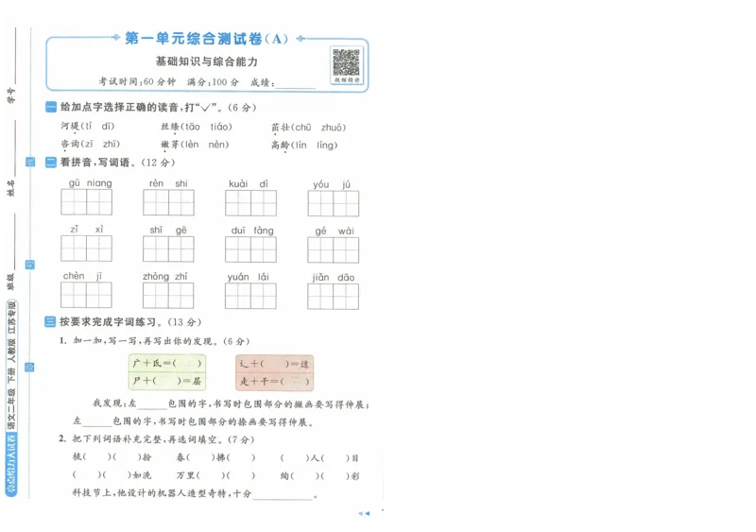
Task: Click the 考试时间:60分钟 text
Action: click(137, 81)
